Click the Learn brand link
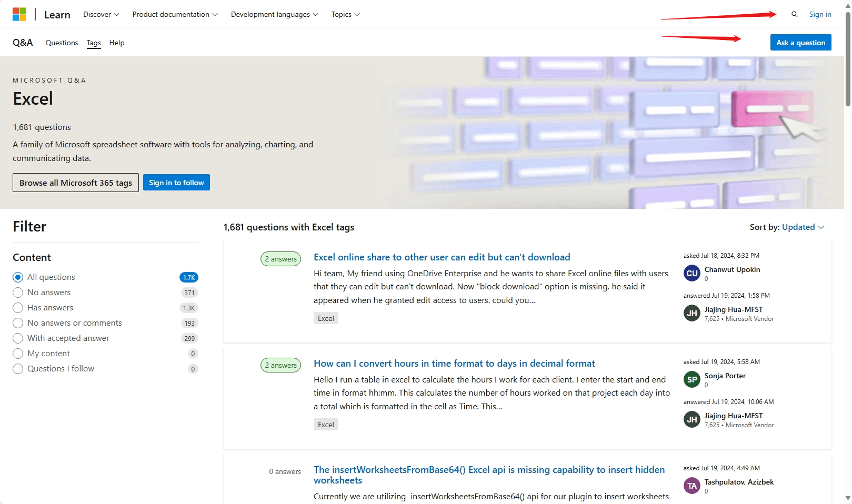 pos(57,15)
